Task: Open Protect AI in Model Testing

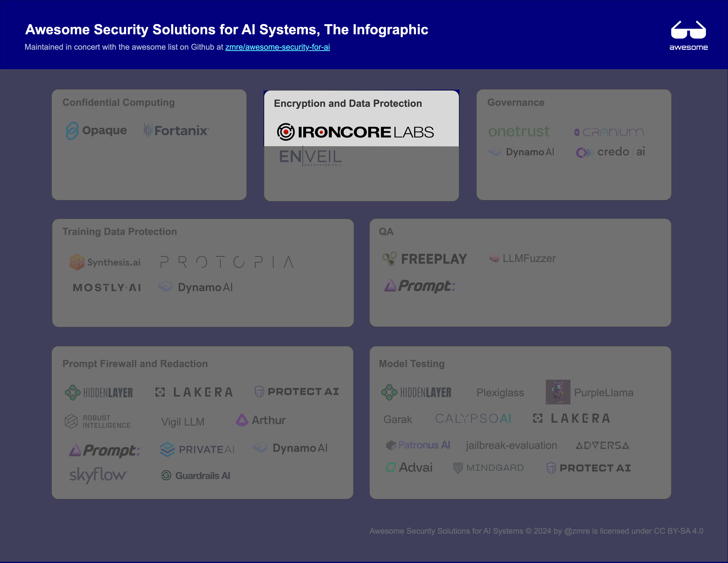Action: [589, 468]
